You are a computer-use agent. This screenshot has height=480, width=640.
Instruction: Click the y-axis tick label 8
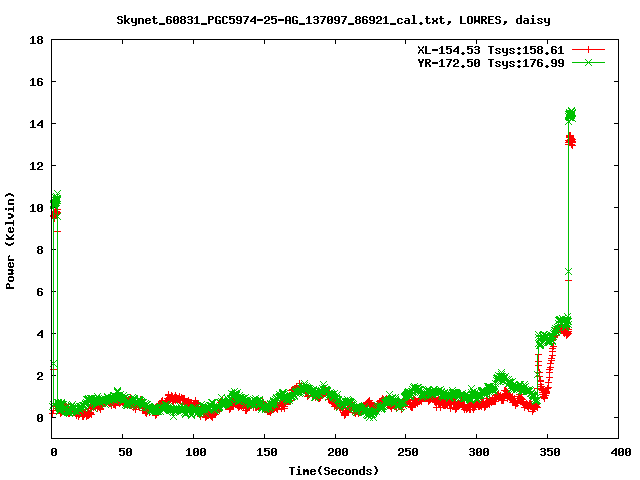(40, 250)
